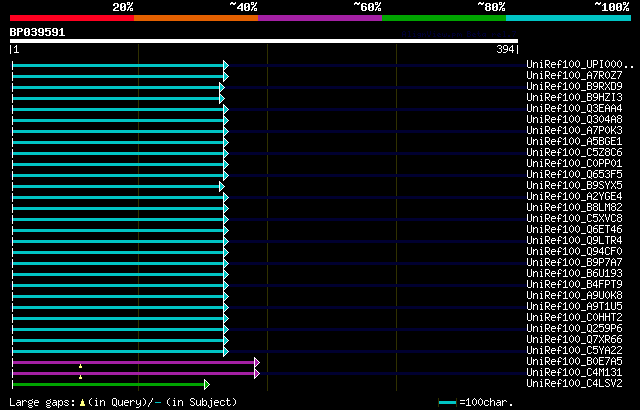Open the UniRef100_A7R0Z7 hit label
This screenshot has height=410, width=640.
[574, 75]
